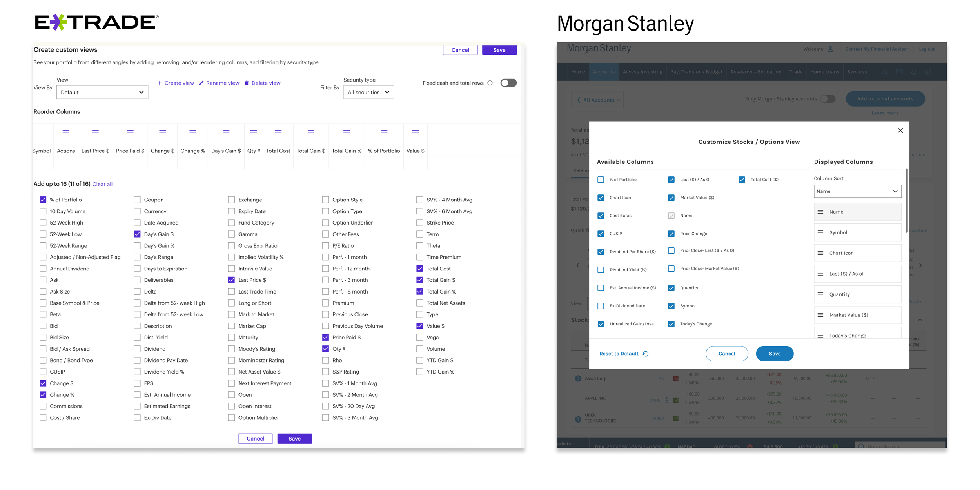980x490 pixels.
Task: Uncheck the CUSIP available column checkbox
Action: [x=601, y=234]
